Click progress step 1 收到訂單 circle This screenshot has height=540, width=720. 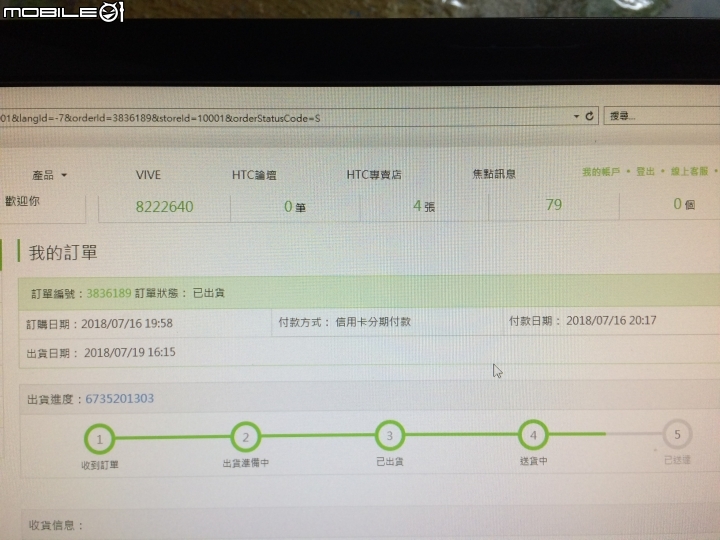99,439
